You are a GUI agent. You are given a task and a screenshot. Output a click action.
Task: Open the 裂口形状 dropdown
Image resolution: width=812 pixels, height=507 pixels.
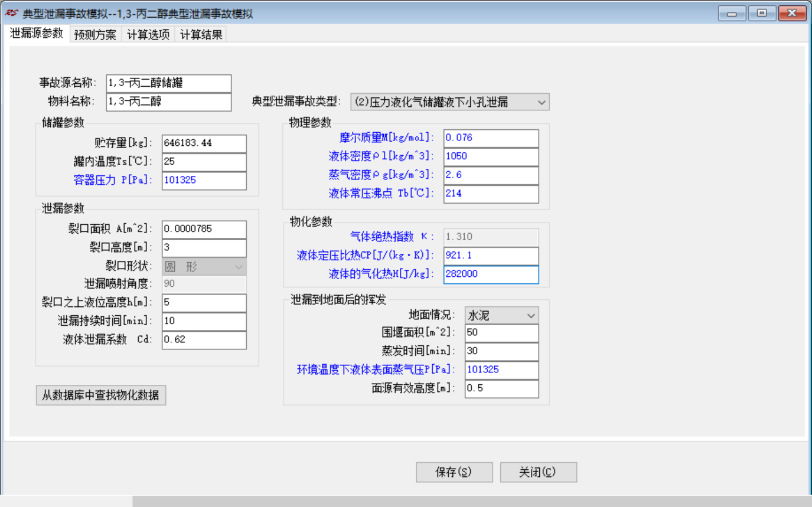click(x=204, y=267)
